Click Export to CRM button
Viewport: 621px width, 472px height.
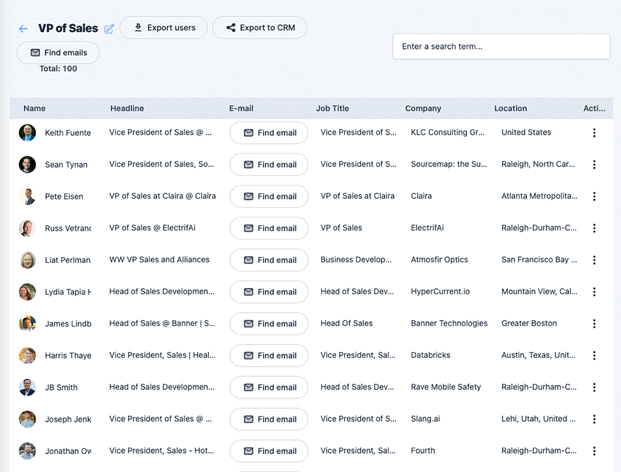pos(259,28)
